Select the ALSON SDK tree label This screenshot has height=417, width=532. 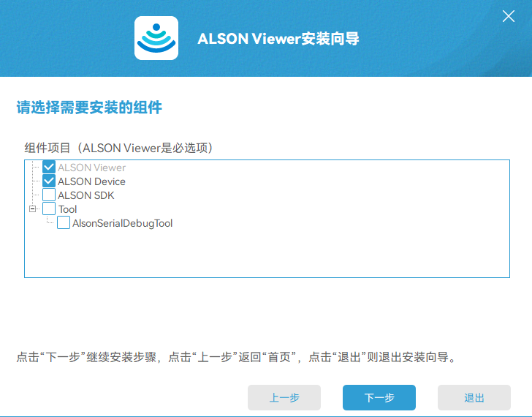pos(85,195)
